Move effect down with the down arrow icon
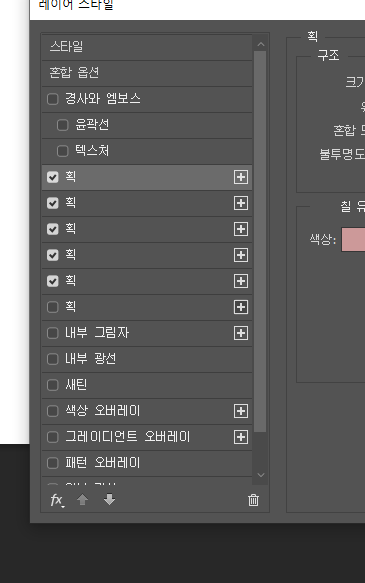365x583 pixels. (x=109, y=500)
